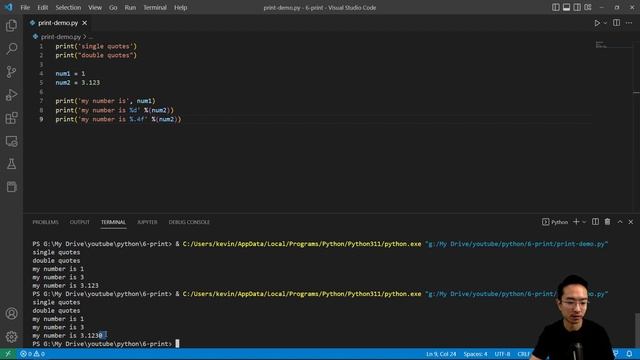Open the Search view in activity bar
This screenshot has height=360, width=640.
(11, 49)
